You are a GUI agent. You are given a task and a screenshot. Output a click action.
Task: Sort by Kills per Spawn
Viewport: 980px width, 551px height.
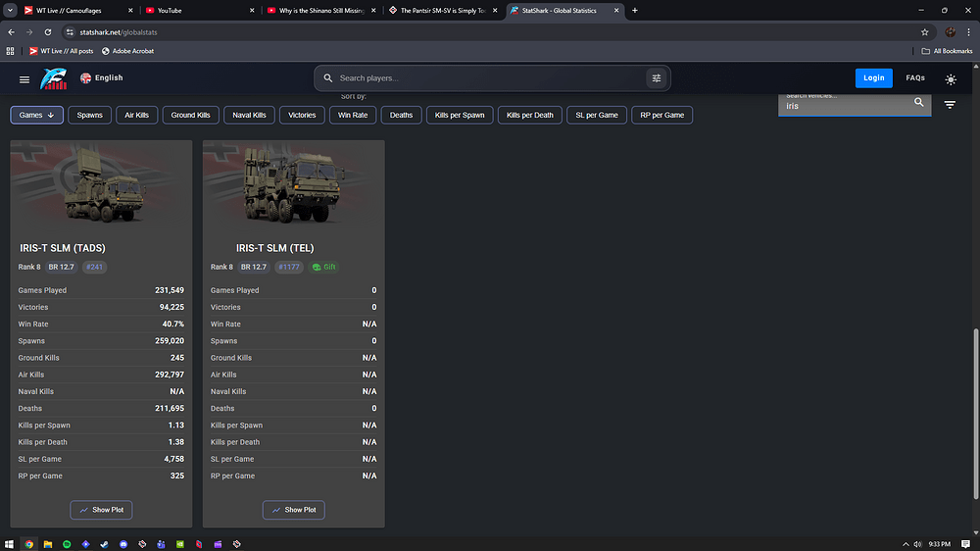(x=460, y=115)
